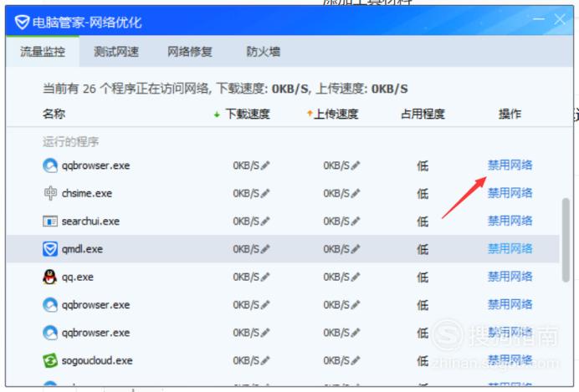Image resolution: width=579 pixels, height=392 pixels.
Task: Edit download speed limit for sogoucloud.exe
Action: click(x=265, y=360)
